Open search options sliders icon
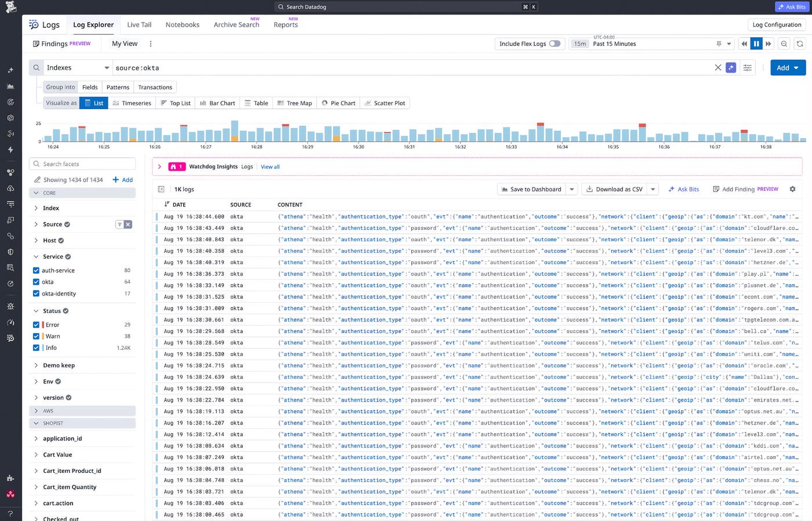The width and height of the screenshot is (812, 521). (x=748, y=68)
